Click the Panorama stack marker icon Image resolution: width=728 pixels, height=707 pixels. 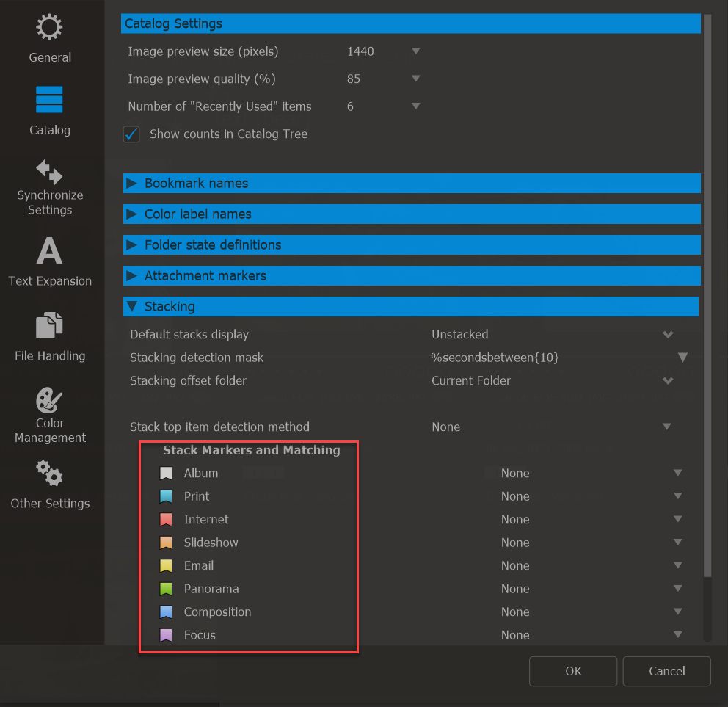point(166,589)
